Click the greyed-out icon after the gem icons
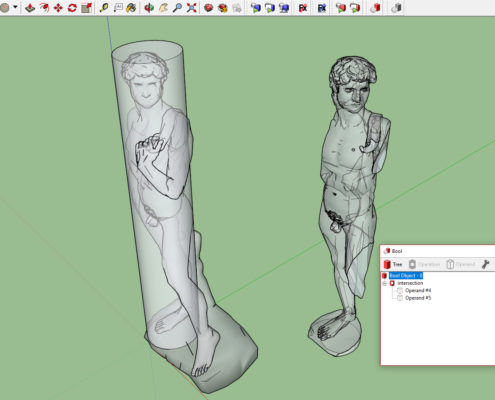The width and height of the screenshot is (495, 400). (x=237, y=8)
